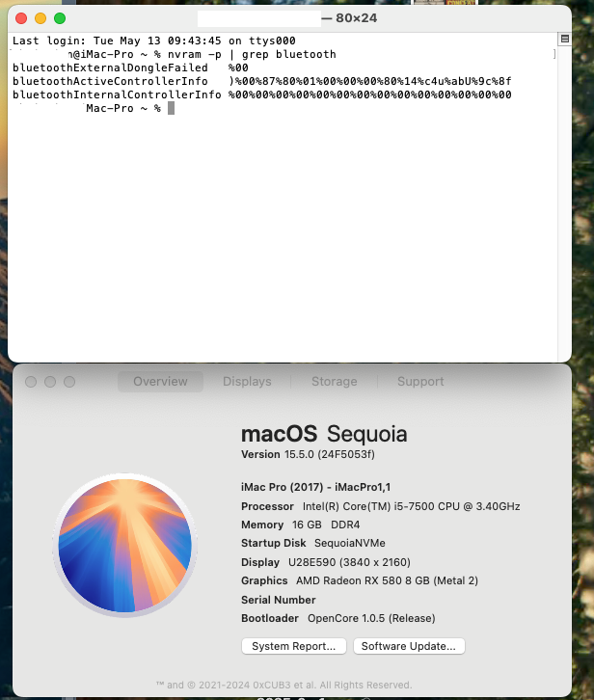Click the Version 15.5.0 (24F5053f) text
The width and height of the screenshot is (594, 700).
[308, 454]
